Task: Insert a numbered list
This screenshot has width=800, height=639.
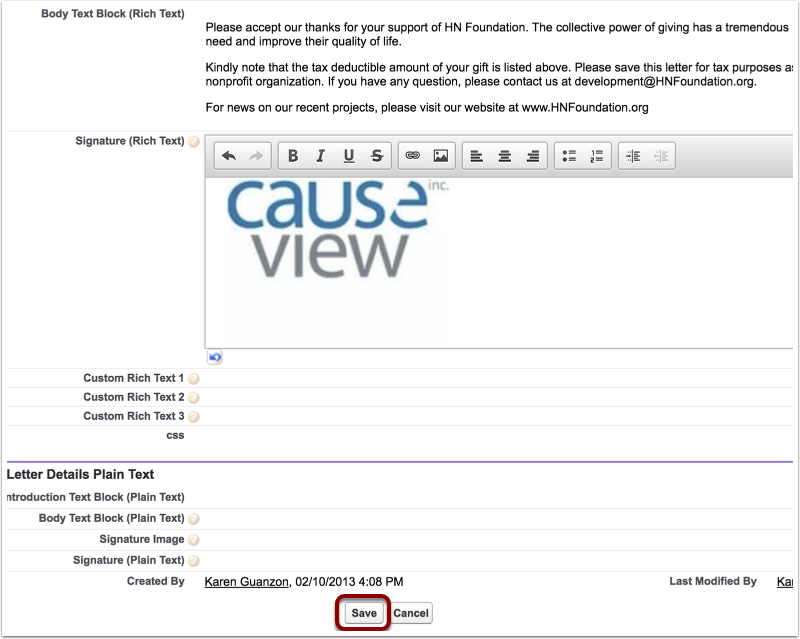Action: point(596,156)
